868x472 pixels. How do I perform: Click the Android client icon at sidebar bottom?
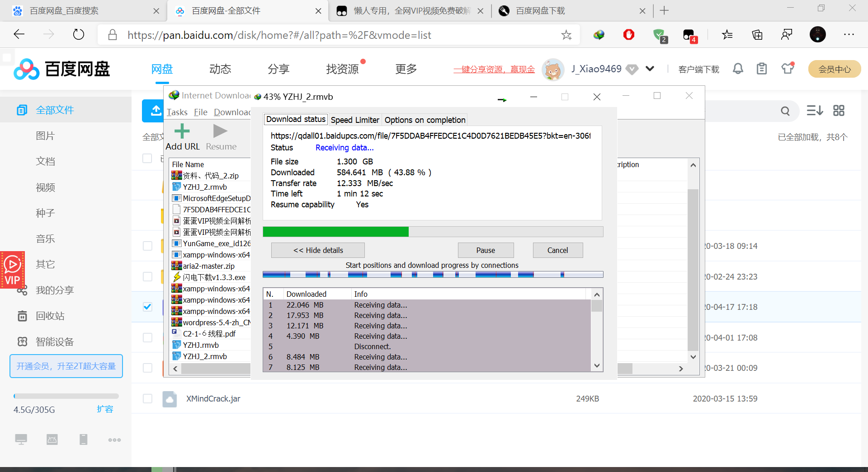(x=52, y=439)
